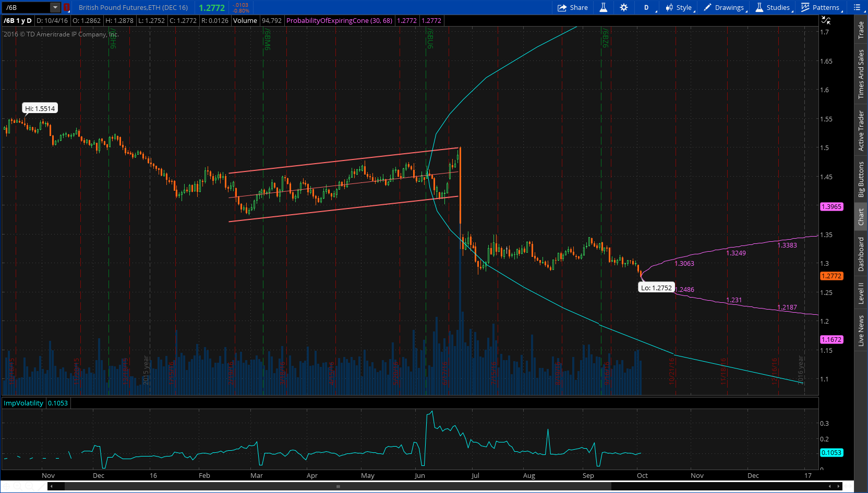Open the Level II side tab
The width and height of the screenshot is (868, 493).
pyautogui.click(x=861, y=293)
